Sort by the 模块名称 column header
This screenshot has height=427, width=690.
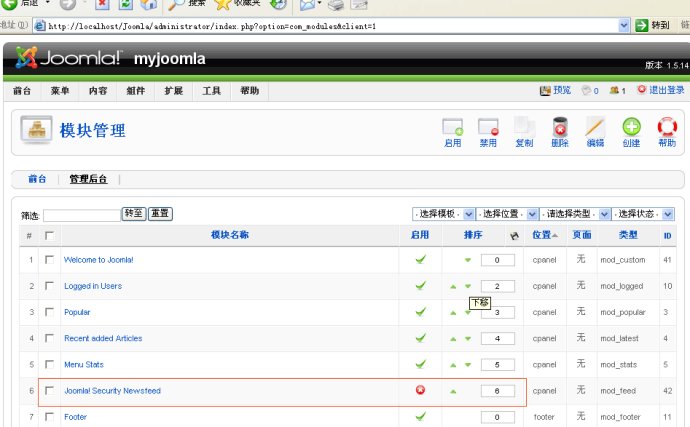click(230, 235)
